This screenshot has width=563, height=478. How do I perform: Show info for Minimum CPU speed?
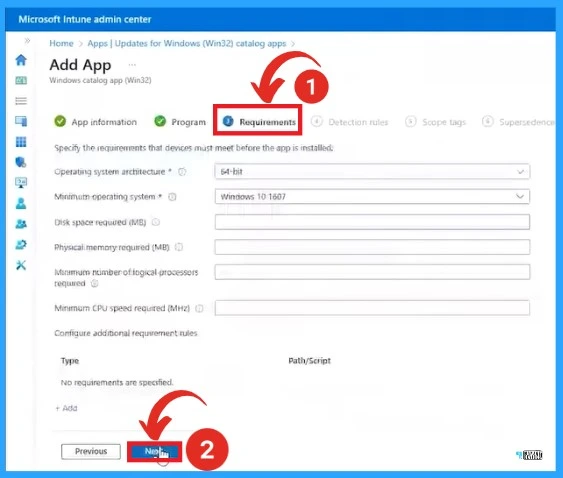tap(199, 308)
